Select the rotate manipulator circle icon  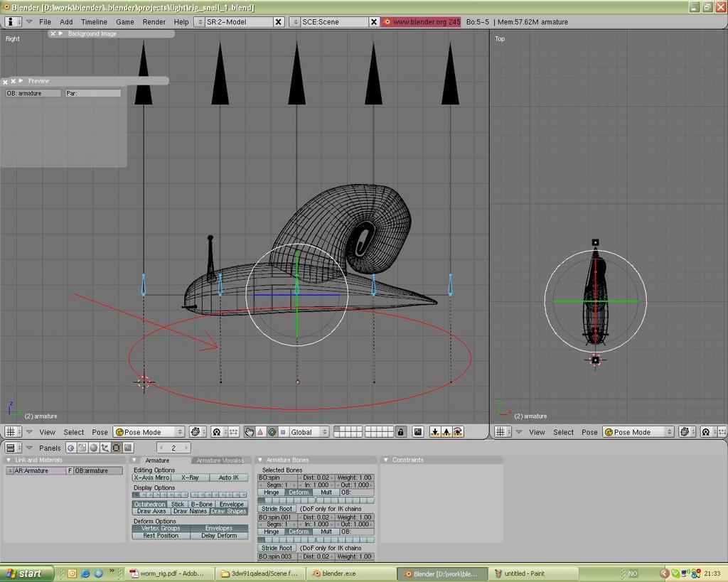(x=272, y=432)
